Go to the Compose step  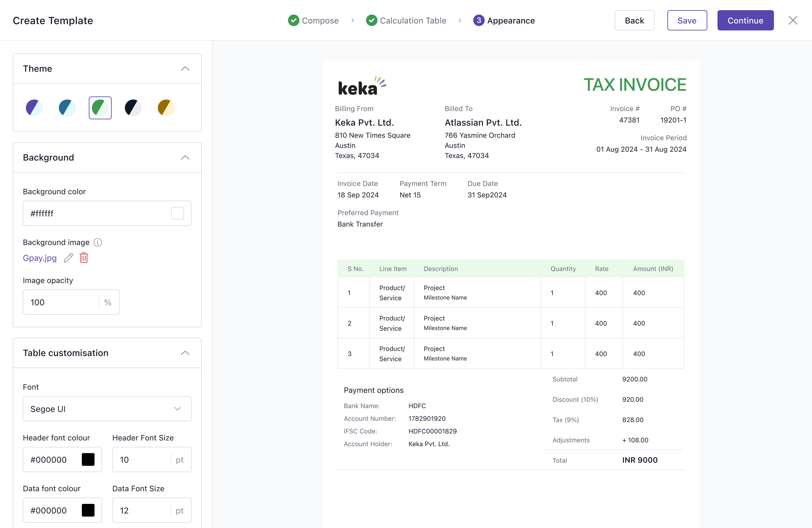(x=313, y=21)
